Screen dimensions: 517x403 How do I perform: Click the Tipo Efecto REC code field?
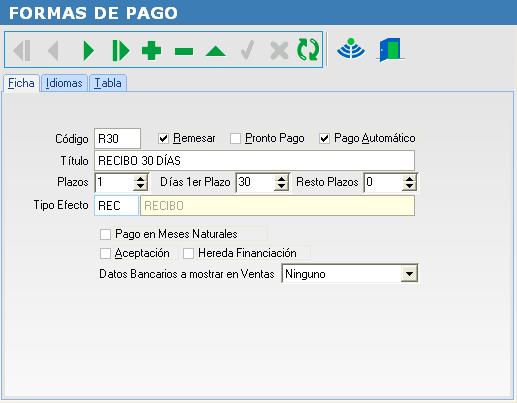point(116,206)
